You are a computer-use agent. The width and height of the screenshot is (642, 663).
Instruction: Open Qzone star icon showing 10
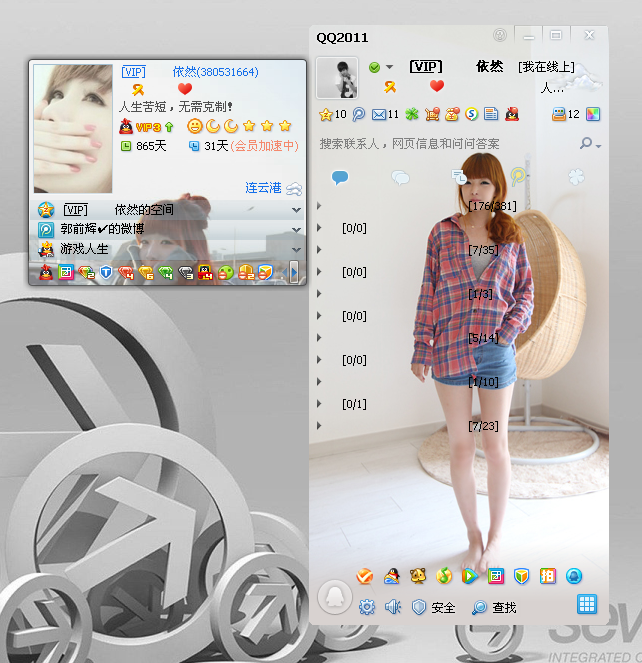(x=332, y=114)
